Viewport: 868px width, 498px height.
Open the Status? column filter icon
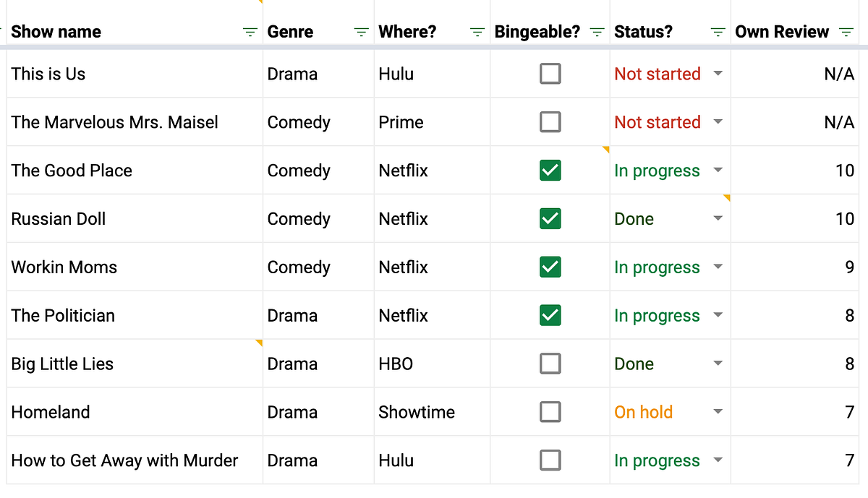click(717, 32)
